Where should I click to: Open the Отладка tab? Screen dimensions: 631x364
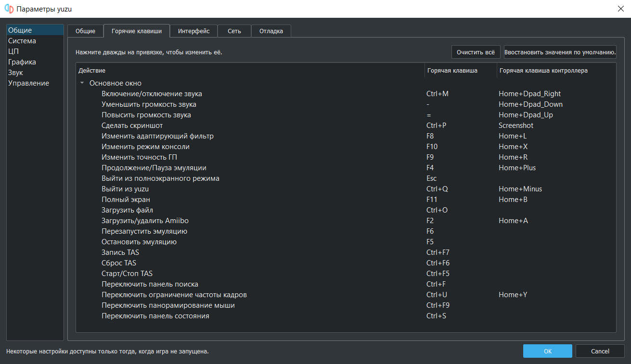tap(271, 31)
